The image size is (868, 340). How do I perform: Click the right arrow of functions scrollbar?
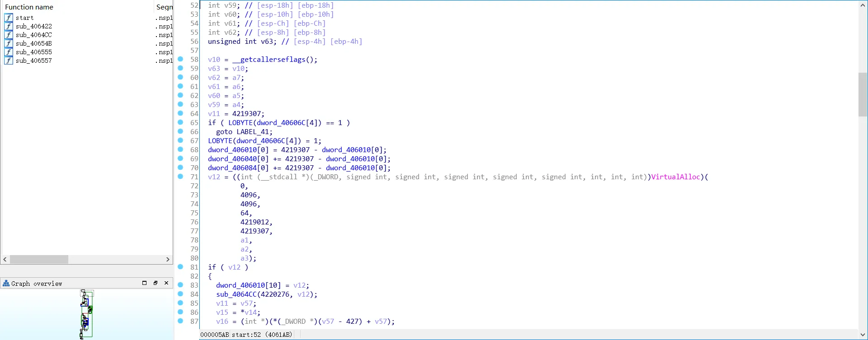(x=168, y=260)
